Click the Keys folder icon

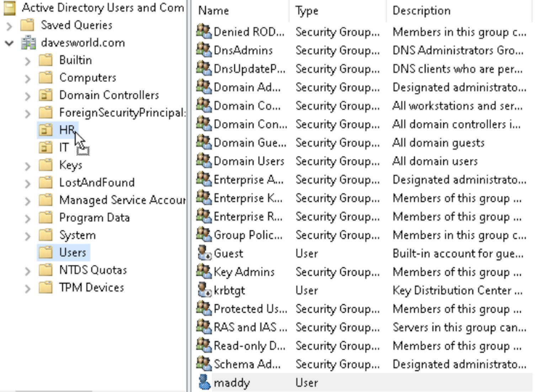click(x=46, y=165)
